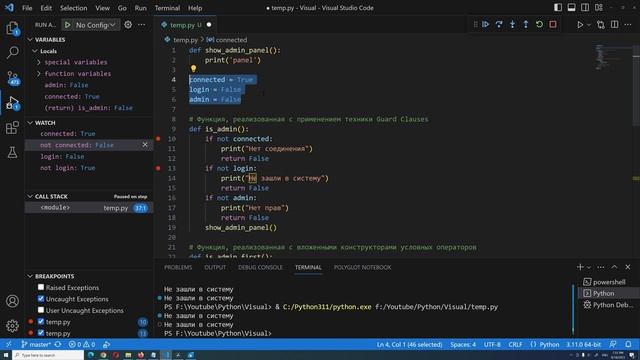
Task: Disable temp.py breakpoint at line 10
Action: (41, 322)
